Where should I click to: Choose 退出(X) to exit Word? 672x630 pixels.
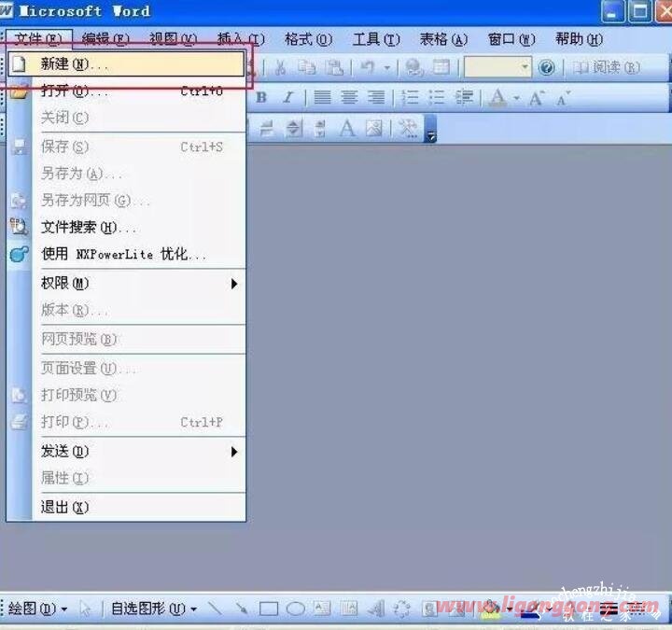126,507
